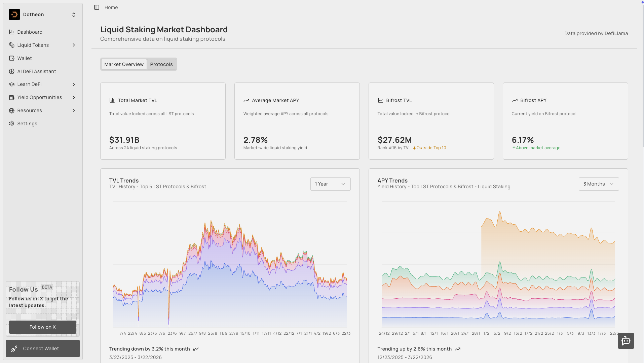The image size is (644, 363).
Task: Open the TVL Trends 1 Year dropdown
Action: (x=330, y=184)
